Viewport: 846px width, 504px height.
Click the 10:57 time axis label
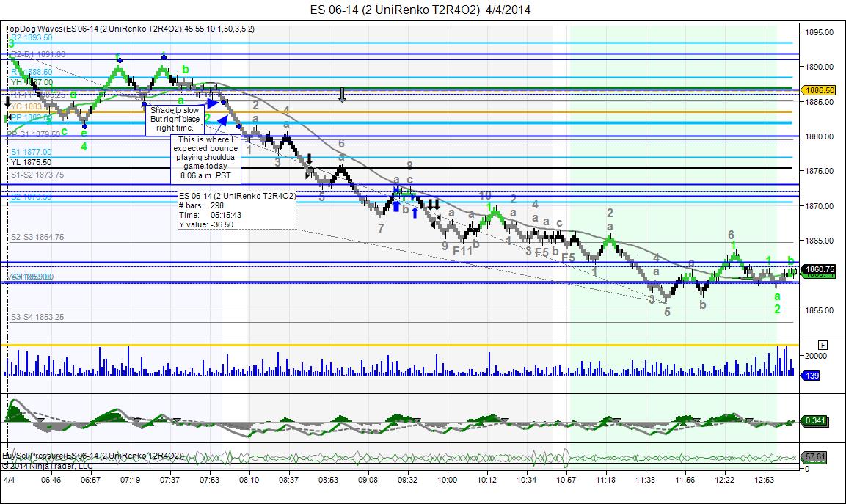[566, 480]
